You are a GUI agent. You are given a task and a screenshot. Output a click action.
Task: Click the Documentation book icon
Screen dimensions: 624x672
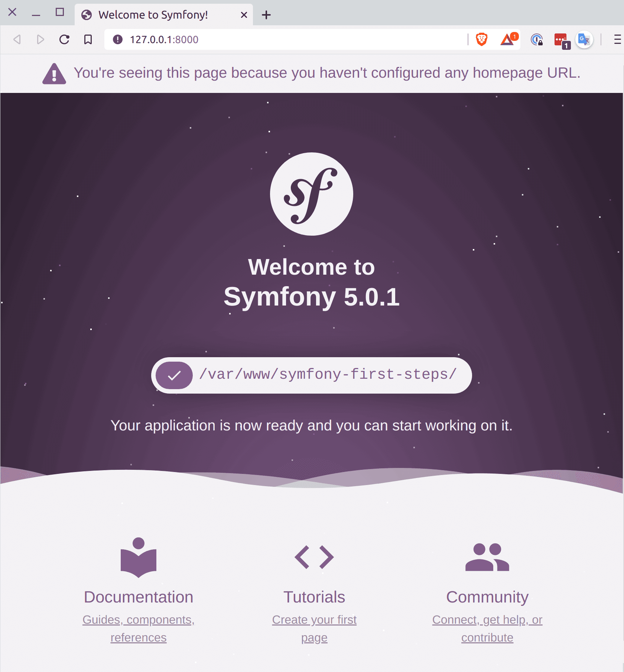point(139,558)
